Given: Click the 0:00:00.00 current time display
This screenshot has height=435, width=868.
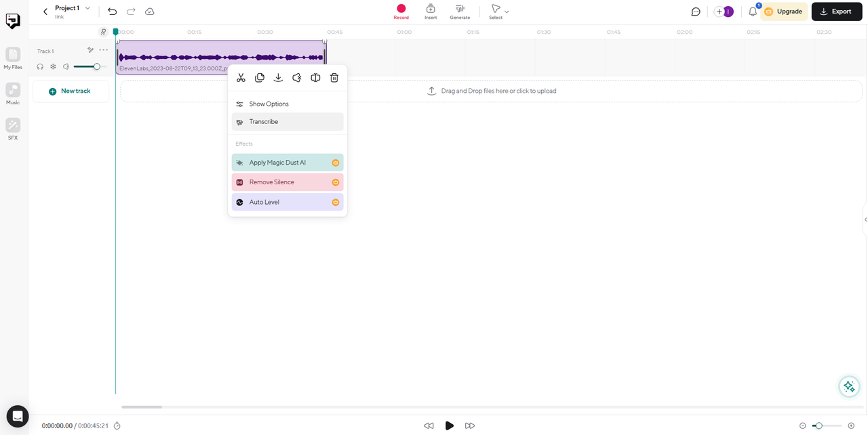Looking at the screenshot, I should [57, 426].
